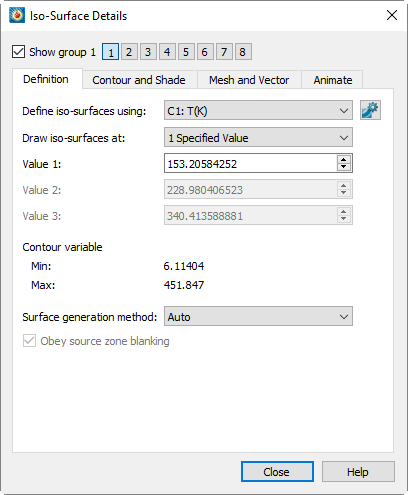Toggle Obey source zone blanking checkbox
This screenshot has height=495, width=408.
point(29,341)
